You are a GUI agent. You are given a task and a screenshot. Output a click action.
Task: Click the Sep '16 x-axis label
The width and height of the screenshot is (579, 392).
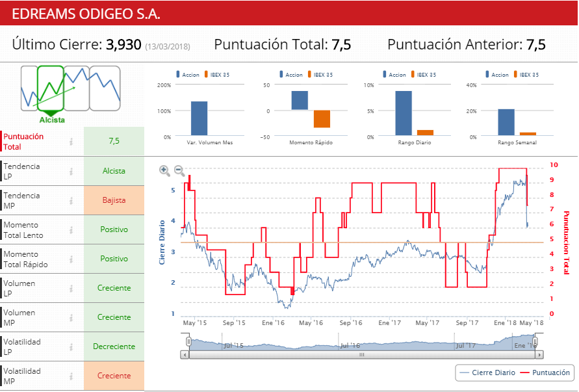351,323
